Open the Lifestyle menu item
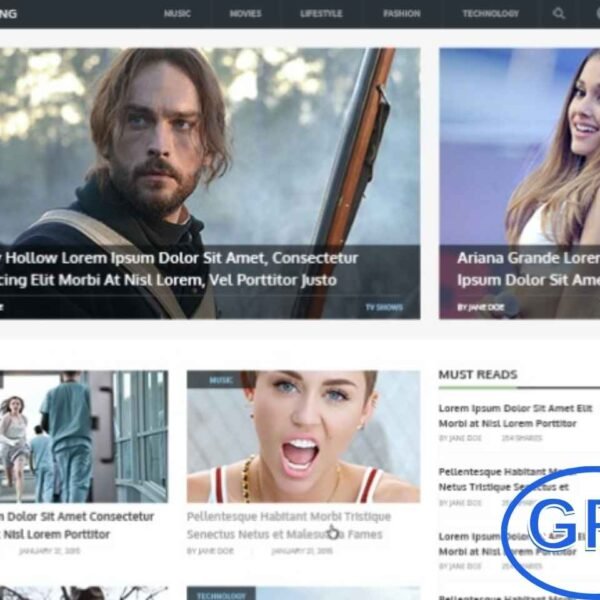Image resolution: width=600 pixels, height=600 pixels. click(321, 13)
